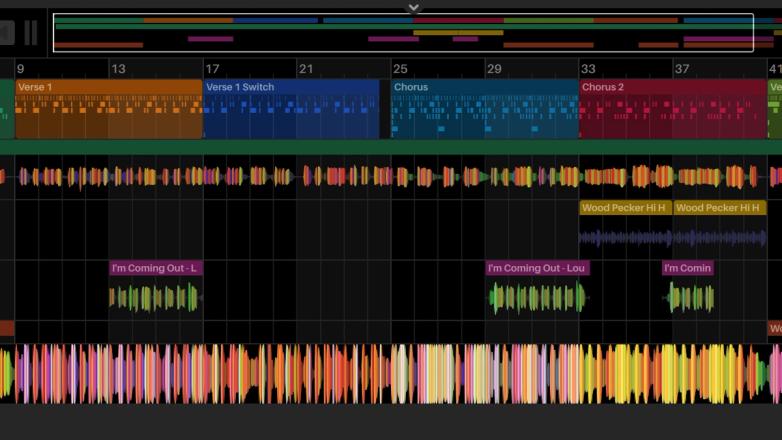Click the partial green region at the right edge
The image size is (782, 440).
coord(775,109)
